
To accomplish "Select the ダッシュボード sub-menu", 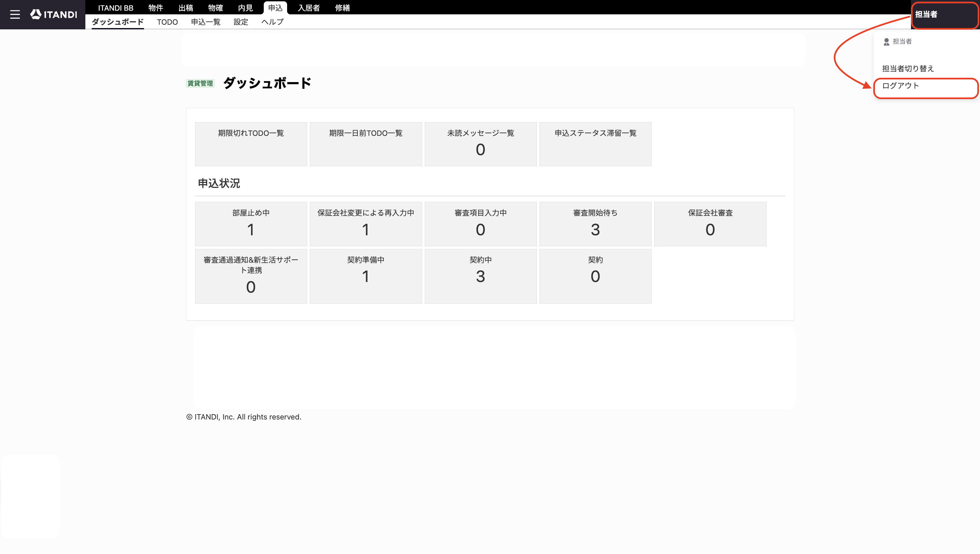I will (118, 22).
